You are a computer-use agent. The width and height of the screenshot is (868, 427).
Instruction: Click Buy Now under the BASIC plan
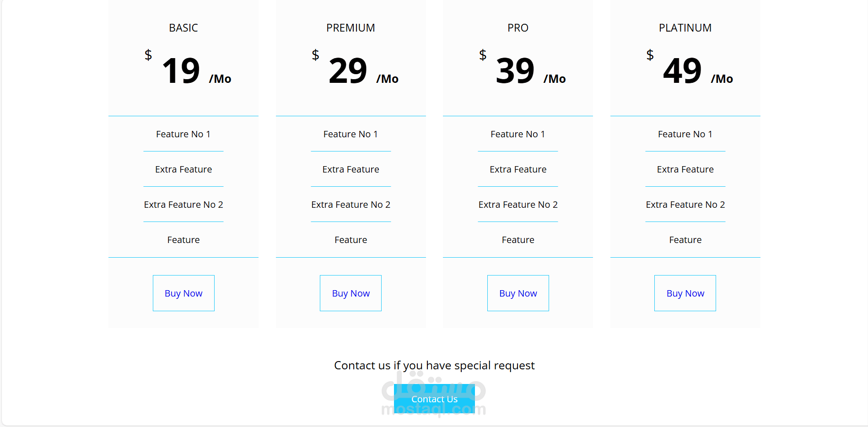point(183,293)
